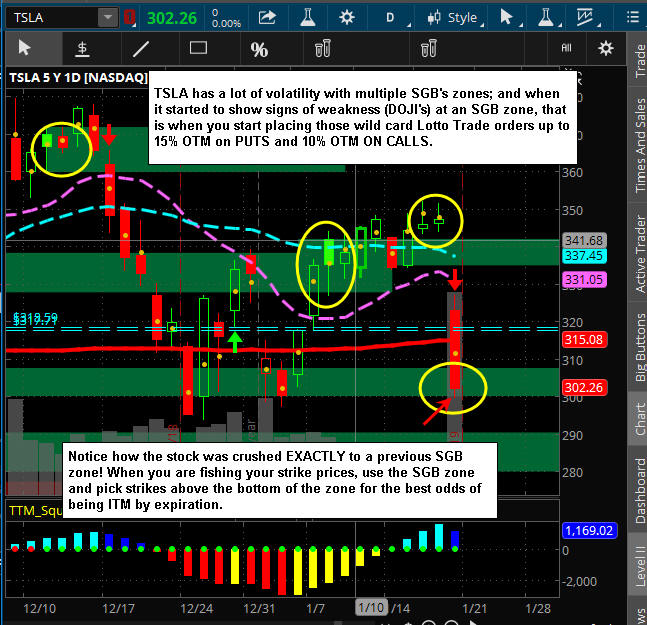The width and height of the screenshot is (647, 625).
Task: Click the TSLA 5 Y 1D [NASDAQ] chart title
Action: 78,78
